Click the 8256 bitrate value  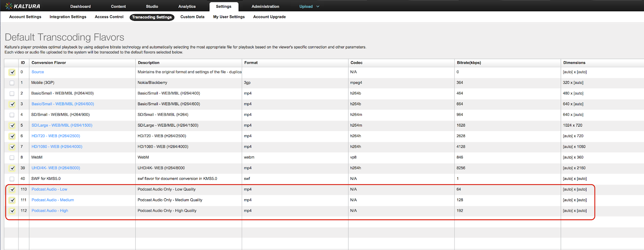click(461, 168)
